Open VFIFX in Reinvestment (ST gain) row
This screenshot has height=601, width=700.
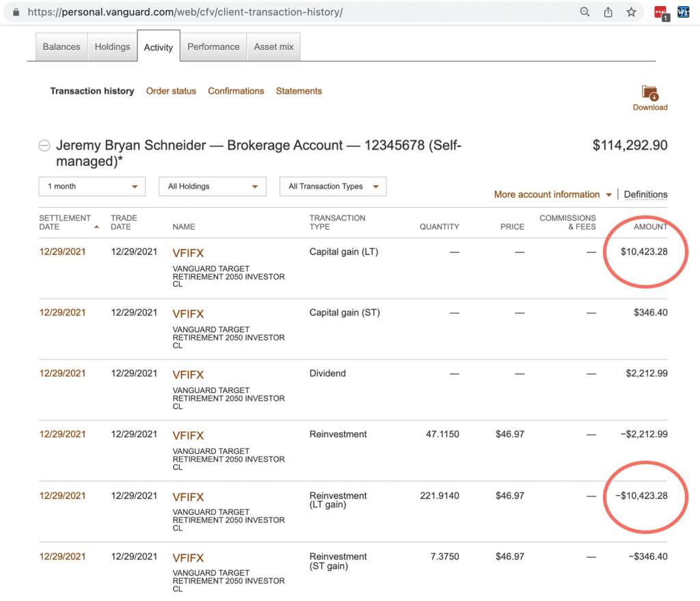188,558
